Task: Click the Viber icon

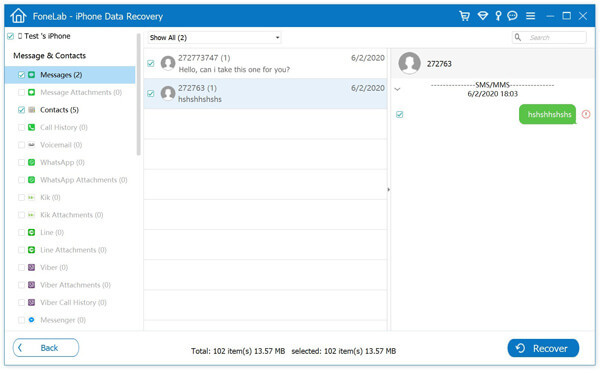Action: coord(31,267)
